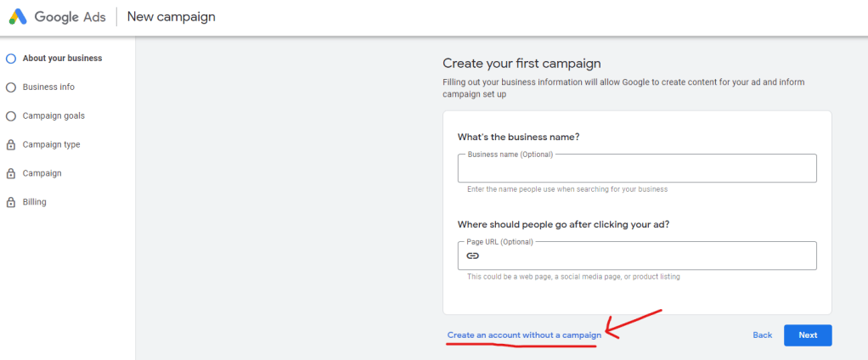Select the Campaign step label in sidebar
Image resolution: width=868 pixels, height=360 pixels.
tap(42, 173)
